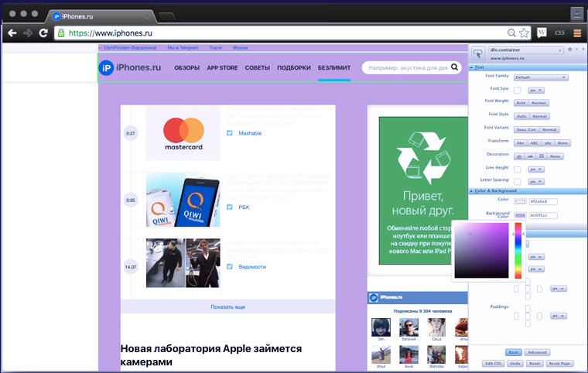Click the Twitter icon next to Ведомости
Image resolution: width=588 pixels, height=373 pixels.
[x=230, y=266]
